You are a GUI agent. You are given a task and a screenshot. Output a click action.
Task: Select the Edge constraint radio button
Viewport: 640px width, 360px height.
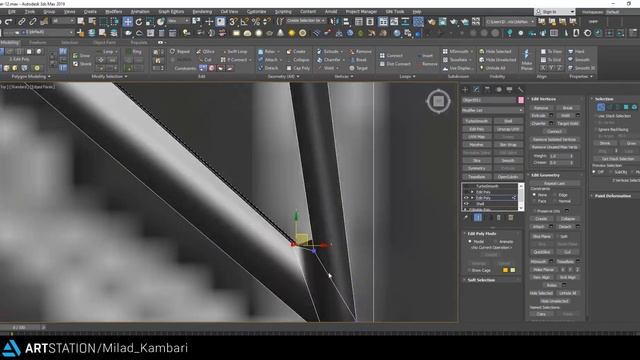556,195
